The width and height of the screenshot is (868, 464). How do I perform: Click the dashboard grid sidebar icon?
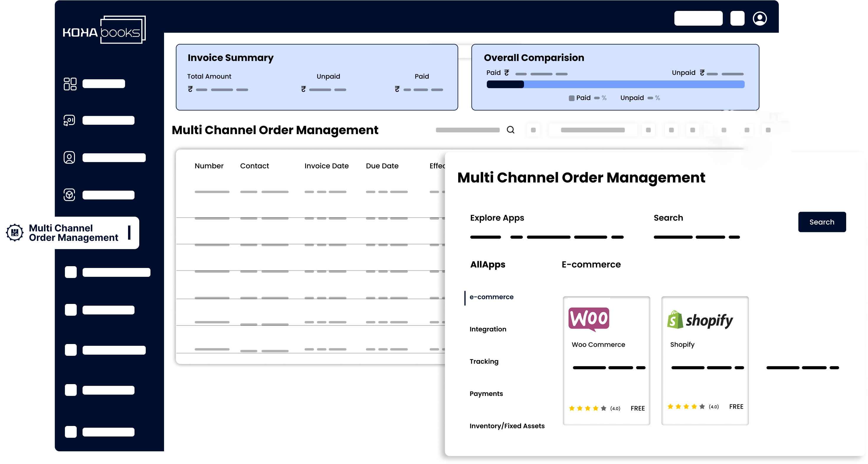point(70,84)
